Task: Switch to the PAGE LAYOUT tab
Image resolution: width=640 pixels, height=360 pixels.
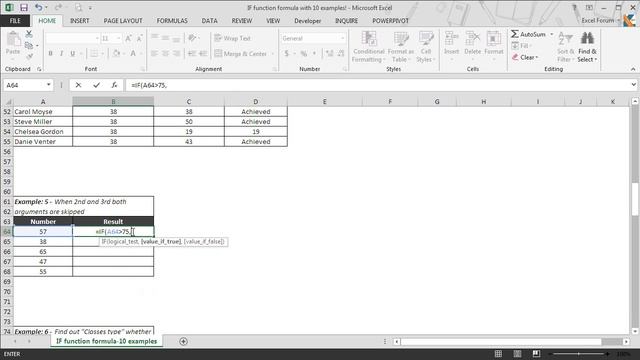Action: point(123,21)
